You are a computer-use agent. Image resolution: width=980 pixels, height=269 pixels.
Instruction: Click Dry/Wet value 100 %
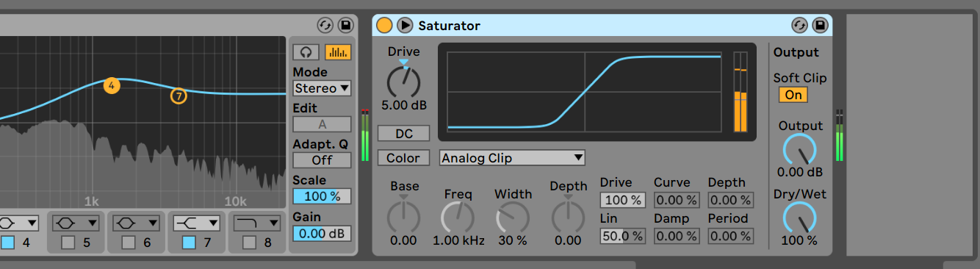799,240
